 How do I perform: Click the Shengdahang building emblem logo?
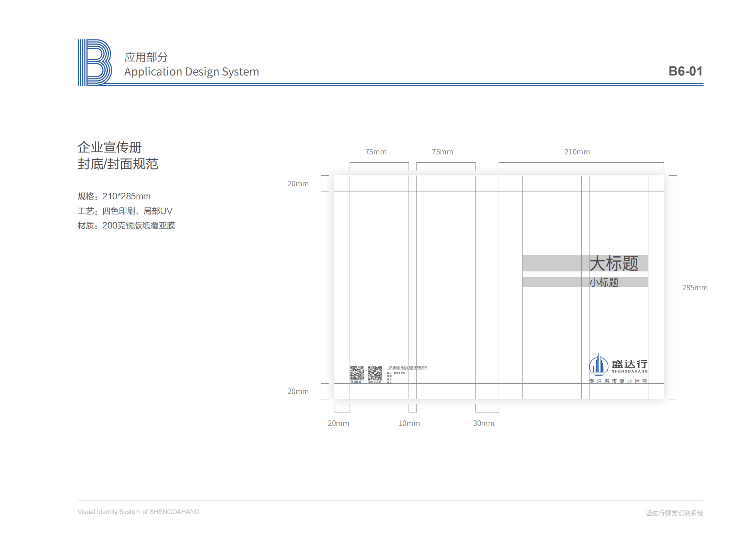(x=598, y=365)
